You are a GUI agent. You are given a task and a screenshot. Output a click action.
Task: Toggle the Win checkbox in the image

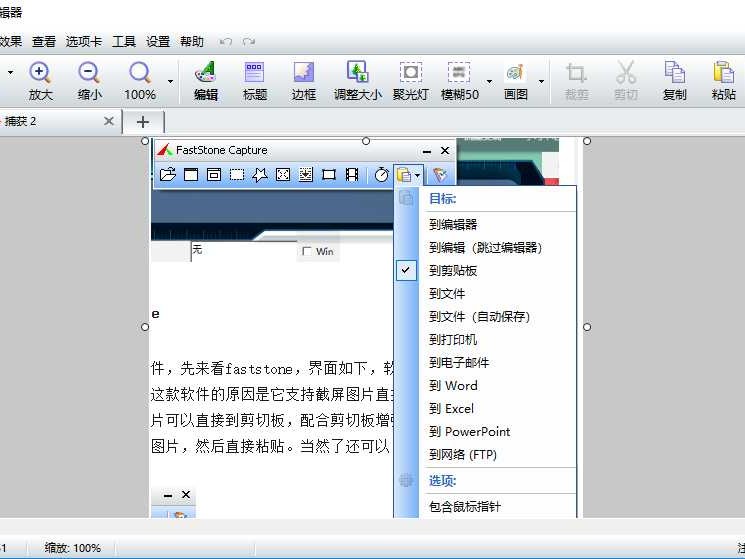(308, 251)
